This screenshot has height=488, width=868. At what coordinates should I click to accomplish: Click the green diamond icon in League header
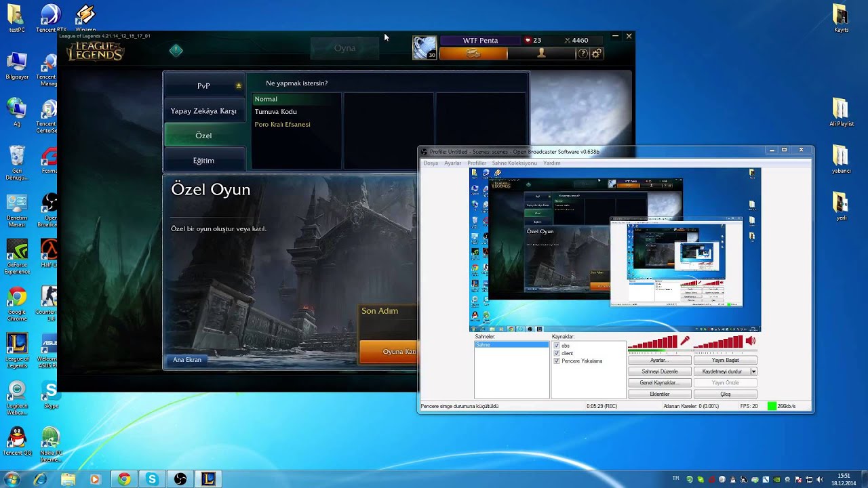pos(176,50)
